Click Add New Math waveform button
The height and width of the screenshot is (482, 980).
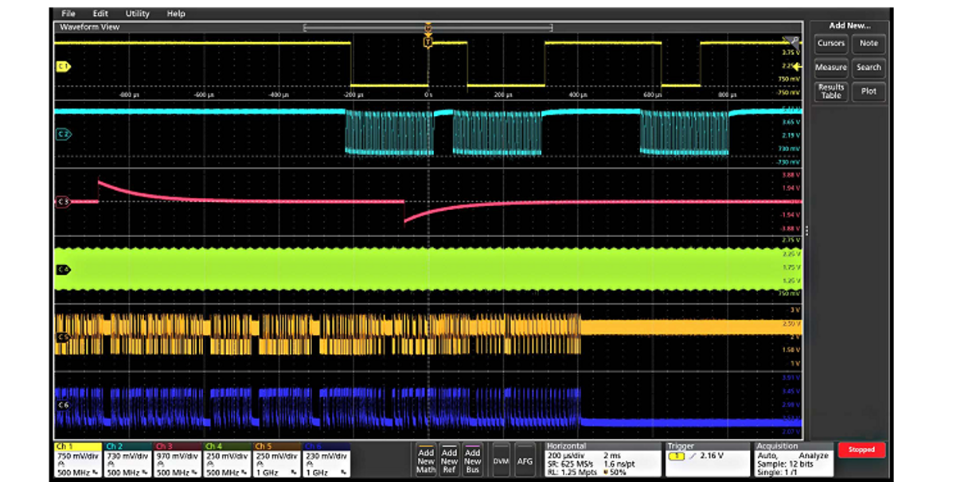426,461
